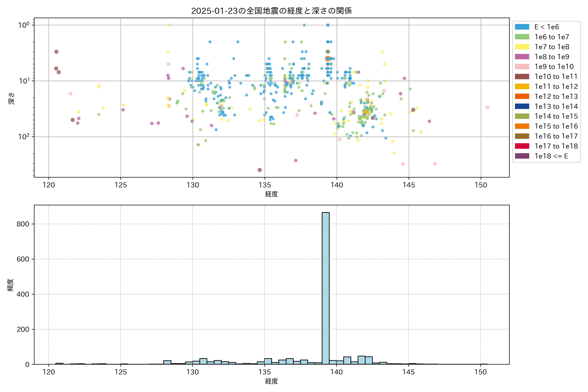
Task: Click the blue E < 1e6 legend swatch
Action: pyautogui.click(x=522, y=27)
